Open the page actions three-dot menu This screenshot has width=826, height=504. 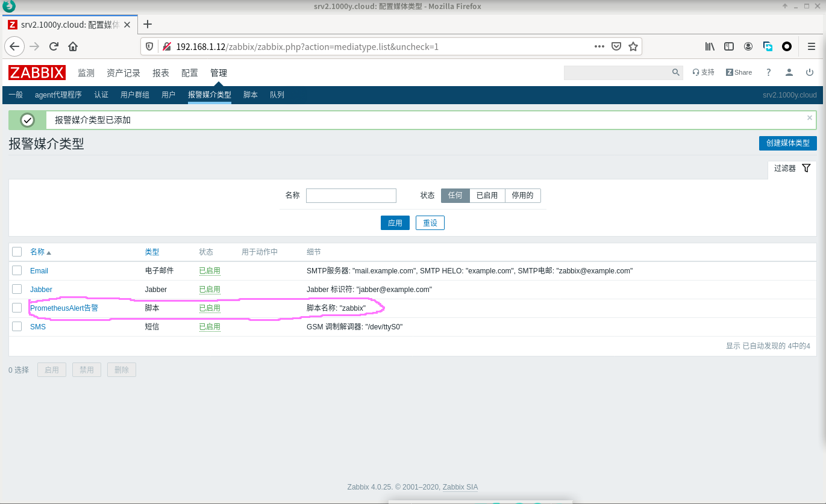tap(599, 46)
